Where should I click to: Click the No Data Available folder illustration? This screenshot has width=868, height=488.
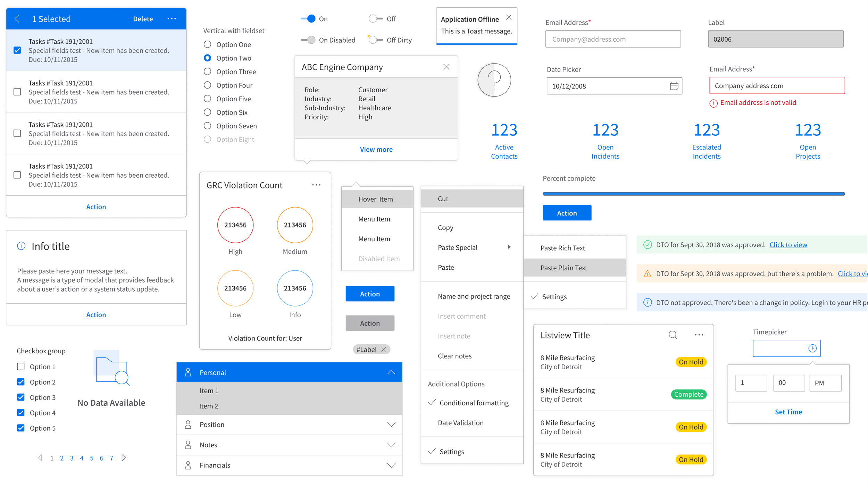pyautogui.click(x=112, y=368)
